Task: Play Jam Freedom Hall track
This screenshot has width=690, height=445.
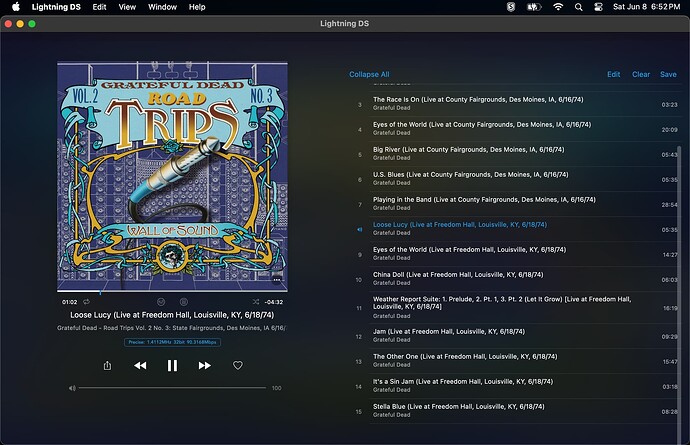Action: pyautogui.click(x=517, y=336)
